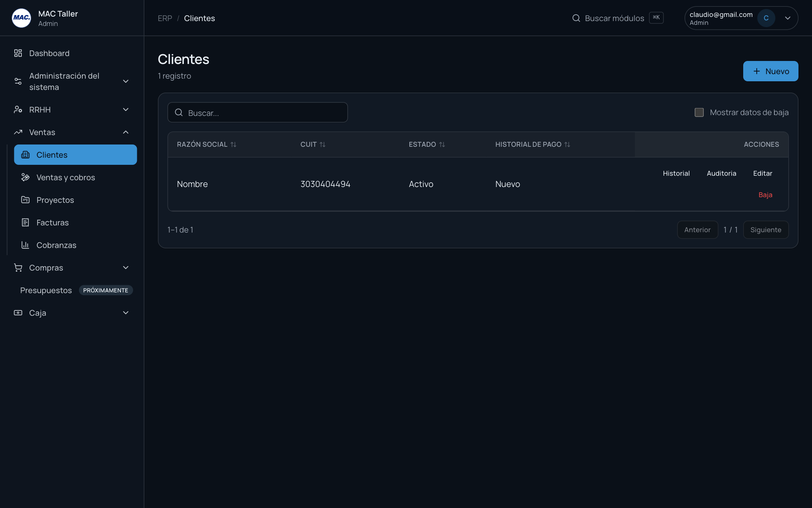812x508 pixels.
Task: Create a new client with Nuevo
Action: [x=770, y=71]
